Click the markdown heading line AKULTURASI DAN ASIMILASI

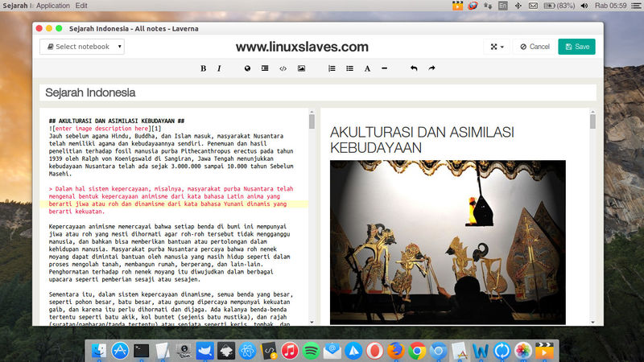(117, 121)
